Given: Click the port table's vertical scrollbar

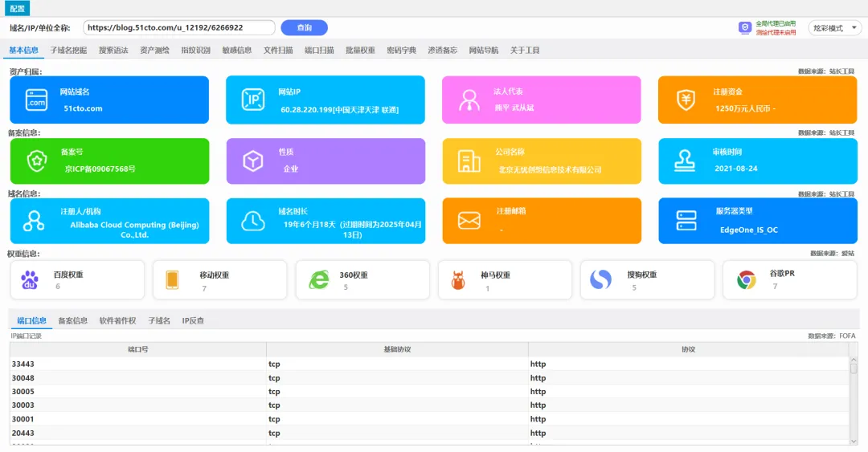Looking at the screenshot, I should tap(854, 401).
